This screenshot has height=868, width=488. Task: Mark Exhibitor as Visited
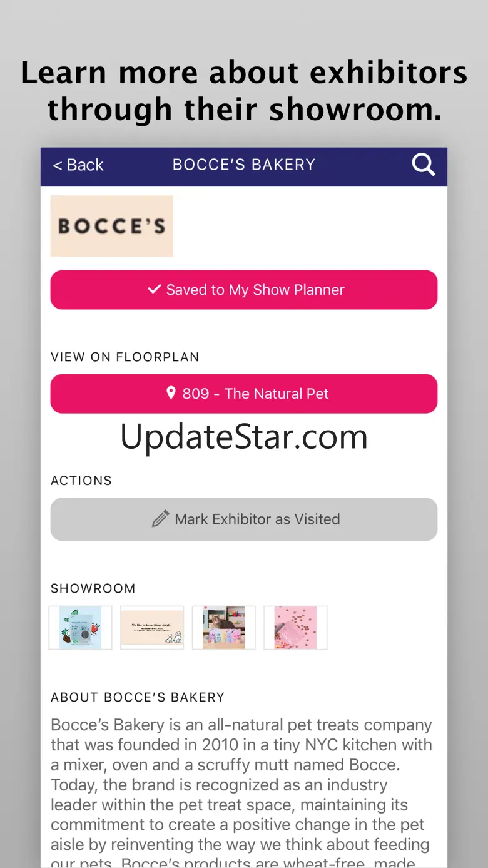[x=244, y=519]
